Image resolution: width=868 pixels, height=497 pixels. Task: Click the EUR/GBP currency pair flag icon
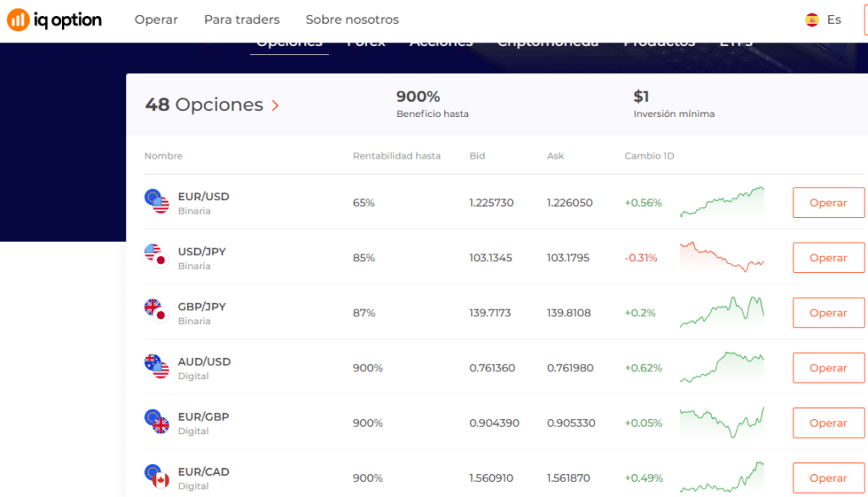[157, 422]
